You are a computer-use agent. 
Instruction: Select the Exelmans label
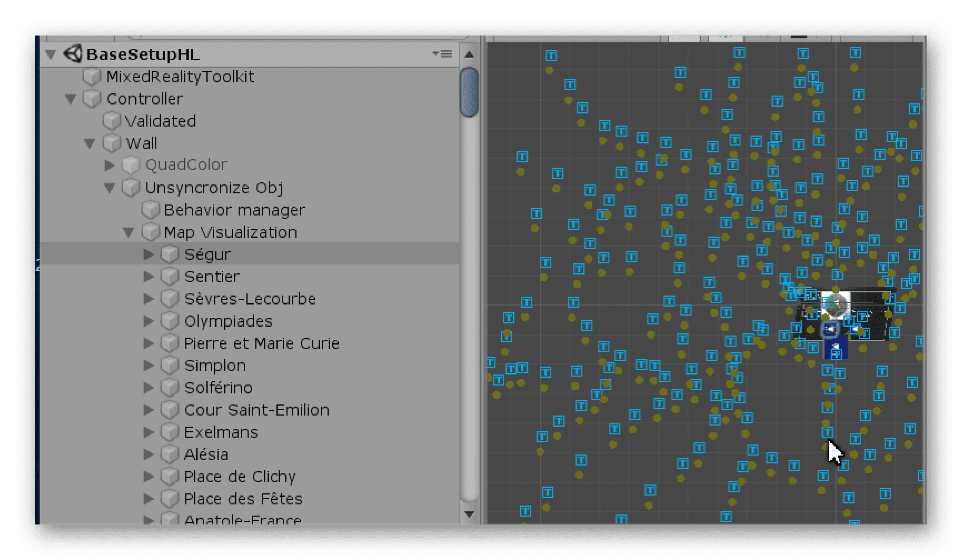click(221, 432)
